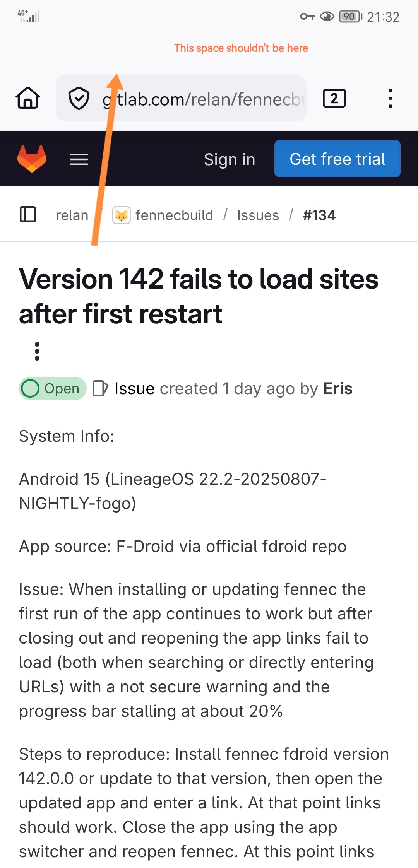Go to the relan breadcrumb
This screenshot has width=418, height=868.
click(72, 215)
